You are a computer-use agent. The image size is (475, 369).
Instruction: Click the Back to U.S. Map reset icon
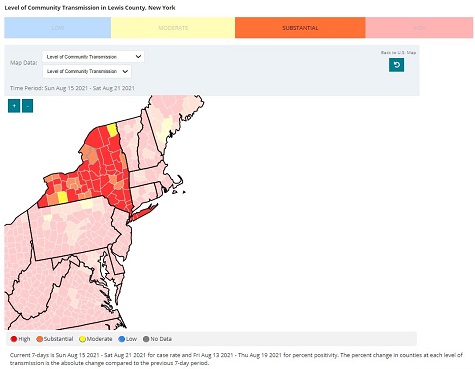tap(396, 65)
